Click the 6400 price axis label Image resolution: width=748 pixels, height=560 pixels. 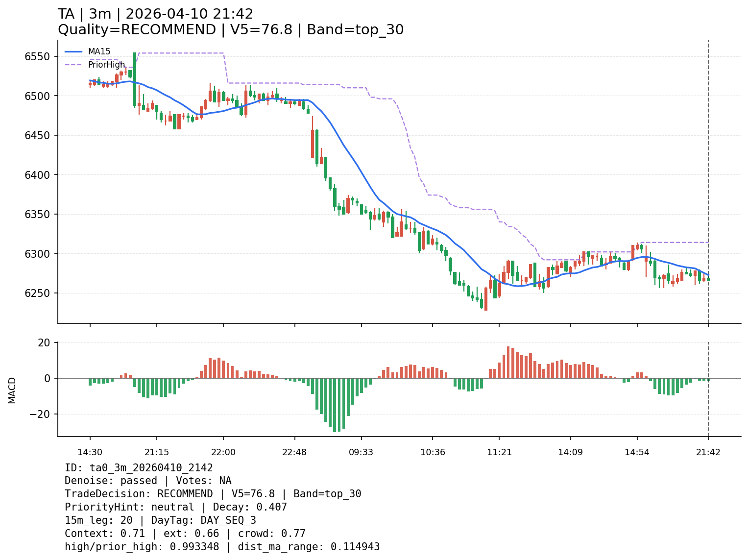[37, 175]
